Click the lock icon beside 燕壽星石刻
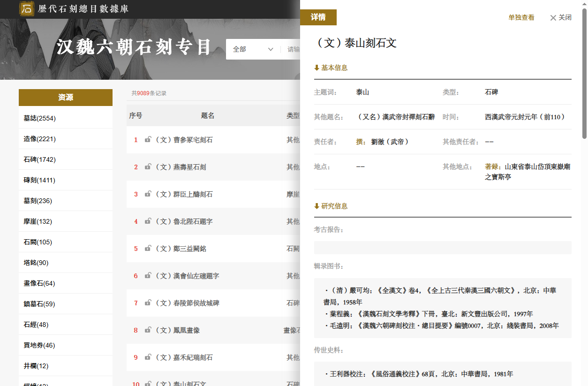Image resolution: width=588 pixels, height=386 pixels. pyautogui.click(x=148, y=167)
